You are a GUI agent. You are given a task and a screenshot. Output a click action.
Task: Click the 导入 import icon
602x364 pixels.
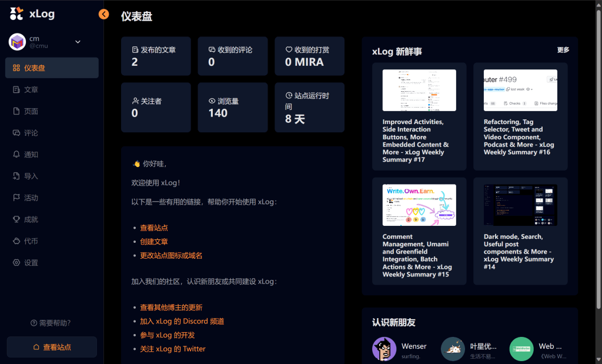coord(16,176)
